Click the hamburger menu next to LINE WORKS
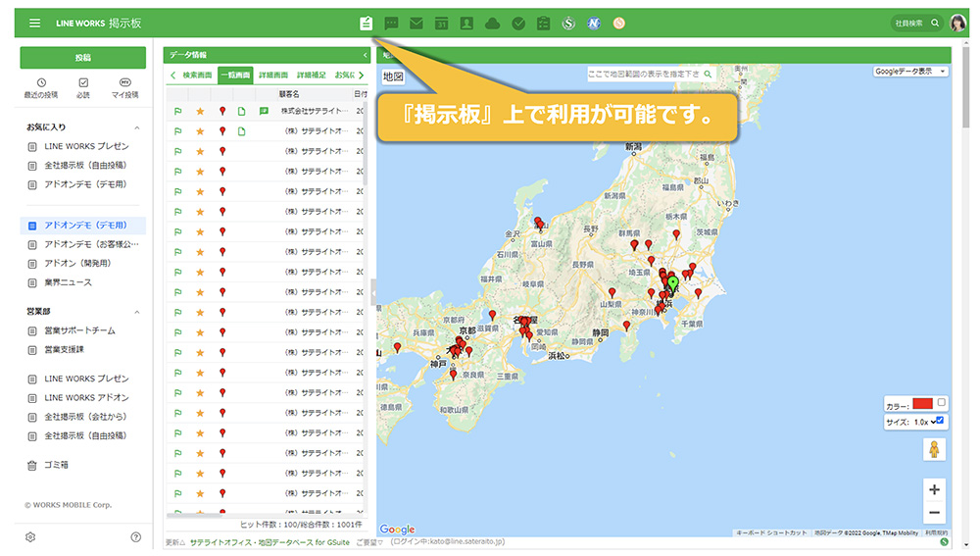This screenshot has height=556, width=980. click(x=35, y=23)
